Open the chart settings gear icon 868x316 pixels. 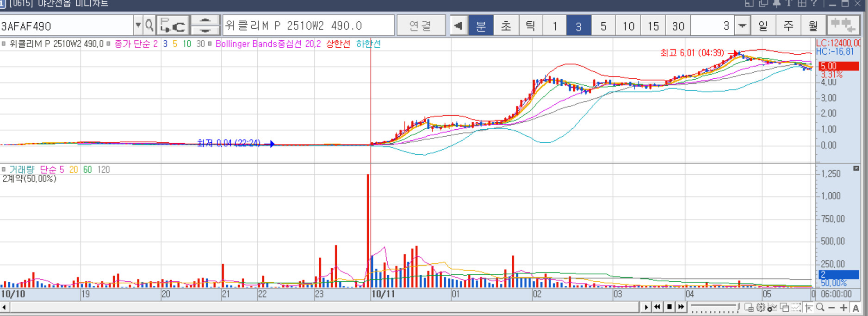[760, 308]
